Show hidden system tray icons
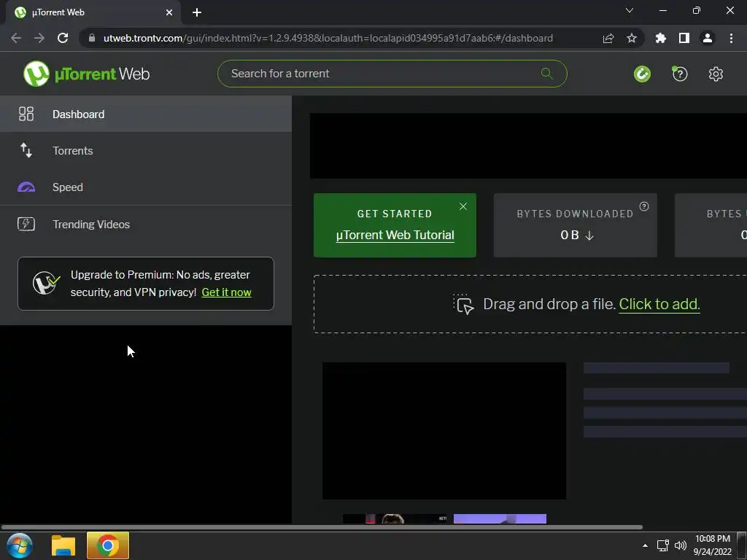The height and width of the screenshot is (560, 747). tap(645, 545)
